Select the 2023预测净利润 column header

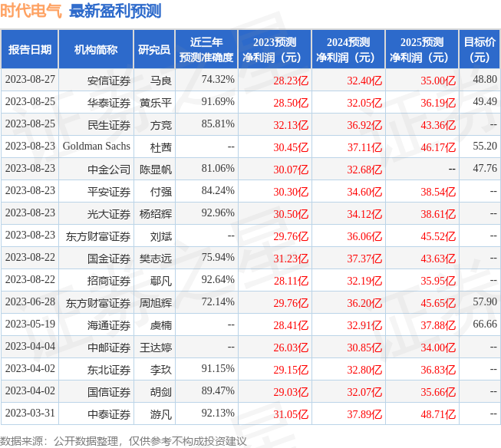pyautogui.click(x=275, y=50)
